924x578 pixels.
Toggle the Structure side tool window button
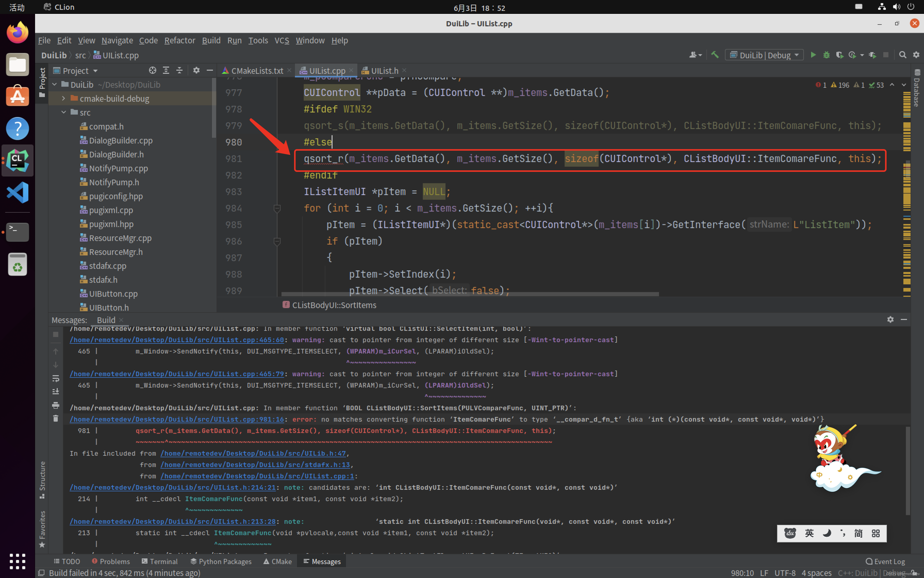coord(42,480)
